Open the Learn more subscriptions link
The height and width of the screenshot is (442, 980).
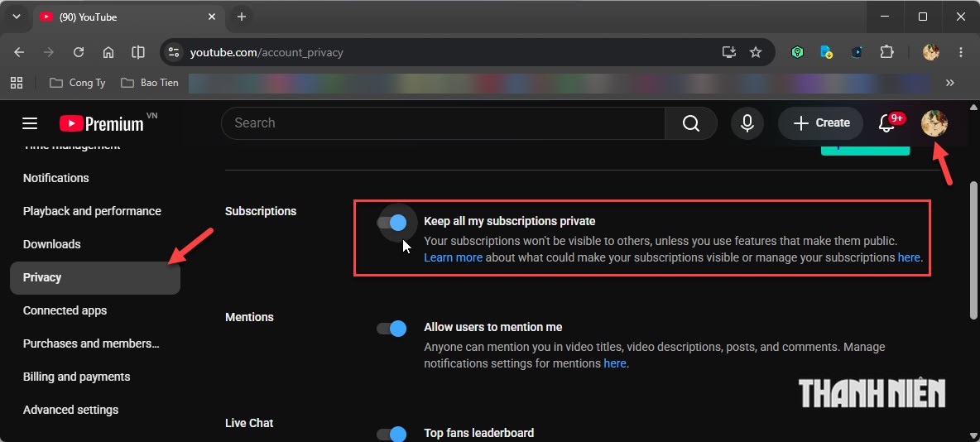(x=453, y=257)
